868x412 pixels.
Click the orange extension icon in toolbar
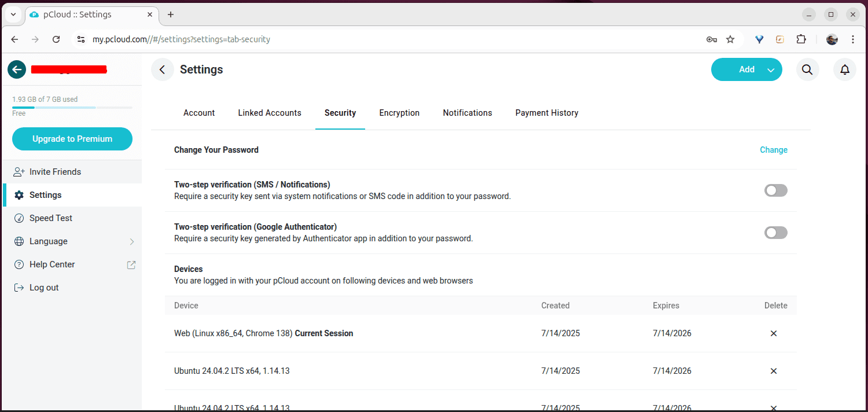tap(780, 39)
